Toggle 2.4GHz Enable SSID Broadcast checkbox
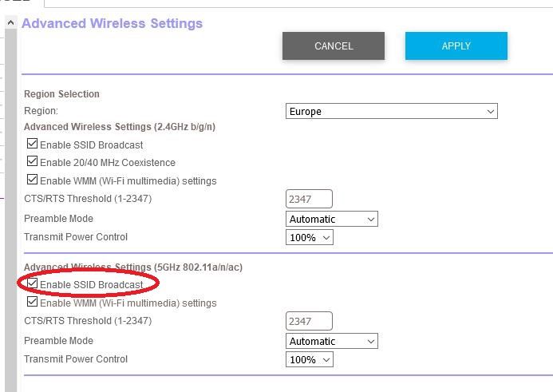Viewport: 553px width, 392px height. [x=32, y=143]
